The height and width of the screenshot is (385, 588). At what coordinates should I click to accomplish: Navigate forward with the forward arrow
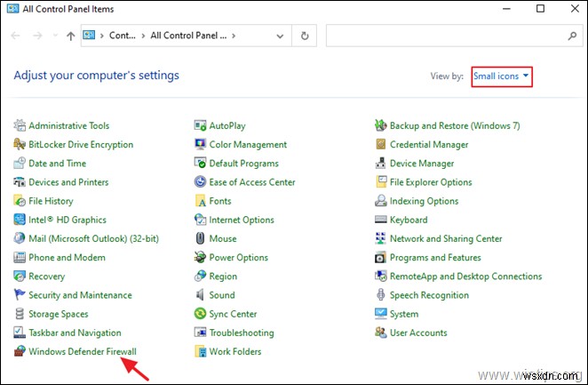(x=37, y=36)
